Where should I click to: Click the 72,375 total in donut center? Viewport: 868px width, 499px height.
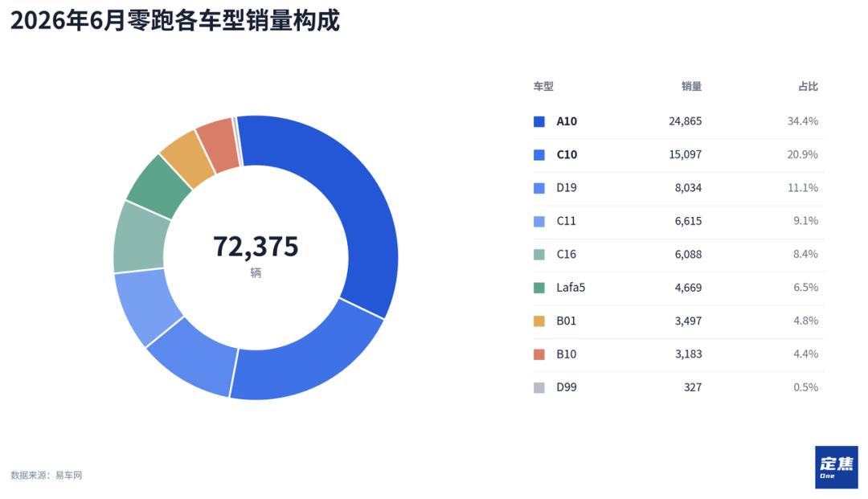[x=256, y=246]
